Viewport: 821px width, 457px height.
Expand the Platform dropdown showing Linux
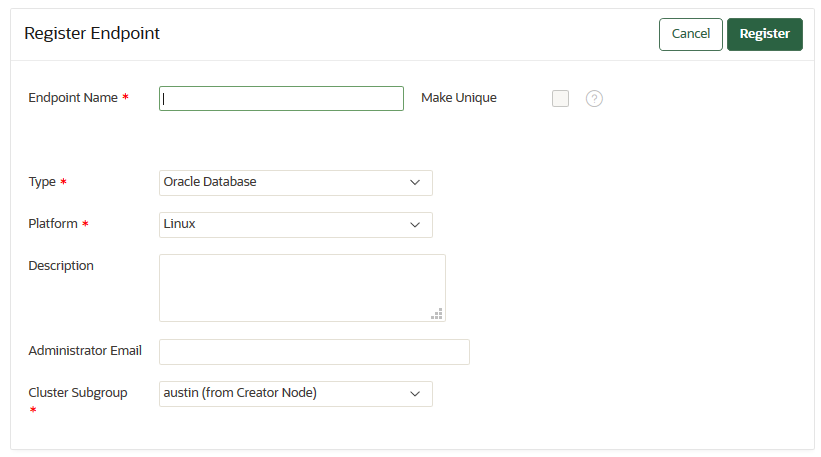click(x=296, y=225)
